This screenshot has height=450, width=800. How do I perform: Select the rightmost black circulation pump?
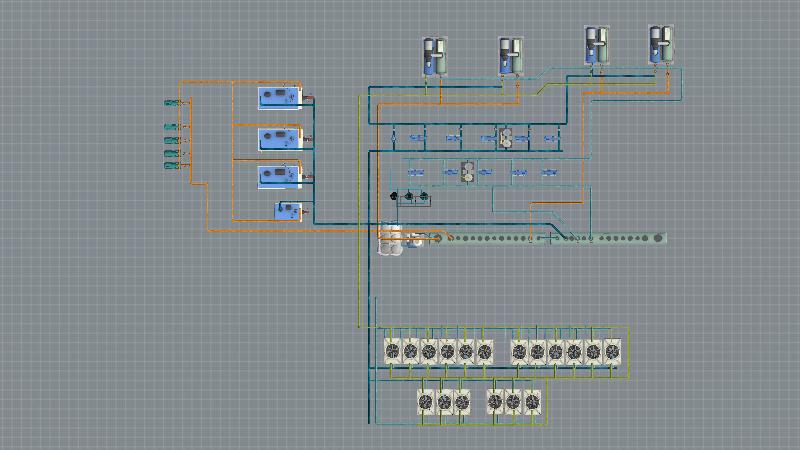coord(423,196)
